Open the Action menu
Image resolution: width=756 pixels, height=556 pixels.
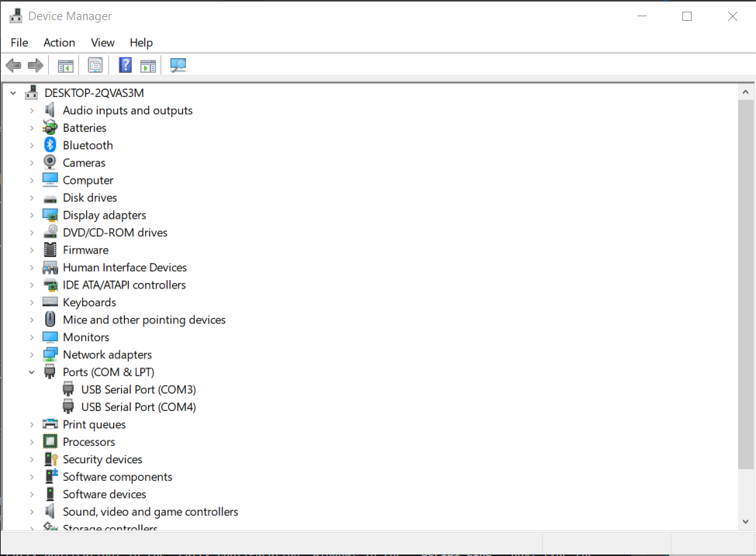tap(59, 43)
